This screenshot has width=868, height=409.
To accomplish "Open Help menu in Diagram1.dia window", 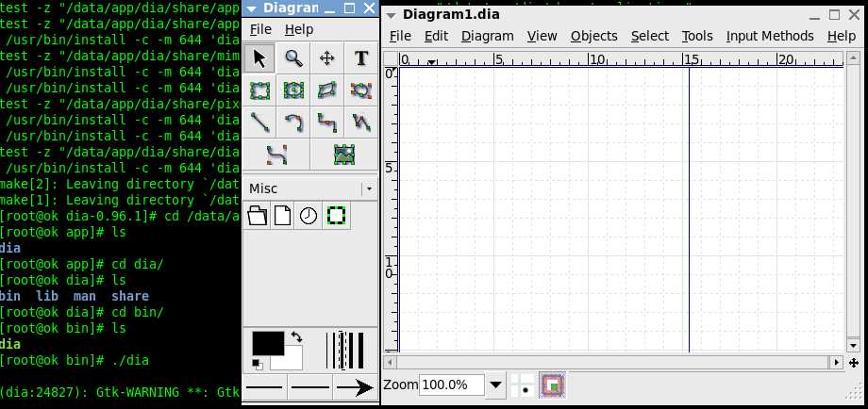I will click(841, 36).
